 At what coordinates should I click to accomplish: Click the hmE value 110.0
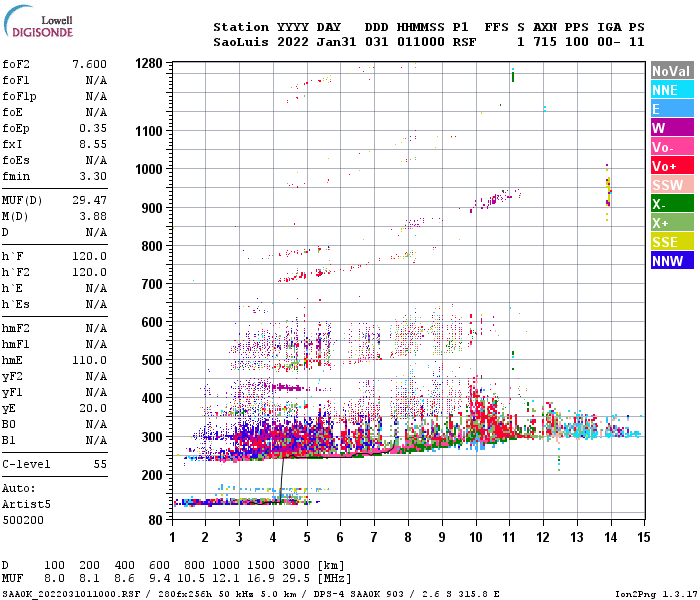(x=89, y=360)
